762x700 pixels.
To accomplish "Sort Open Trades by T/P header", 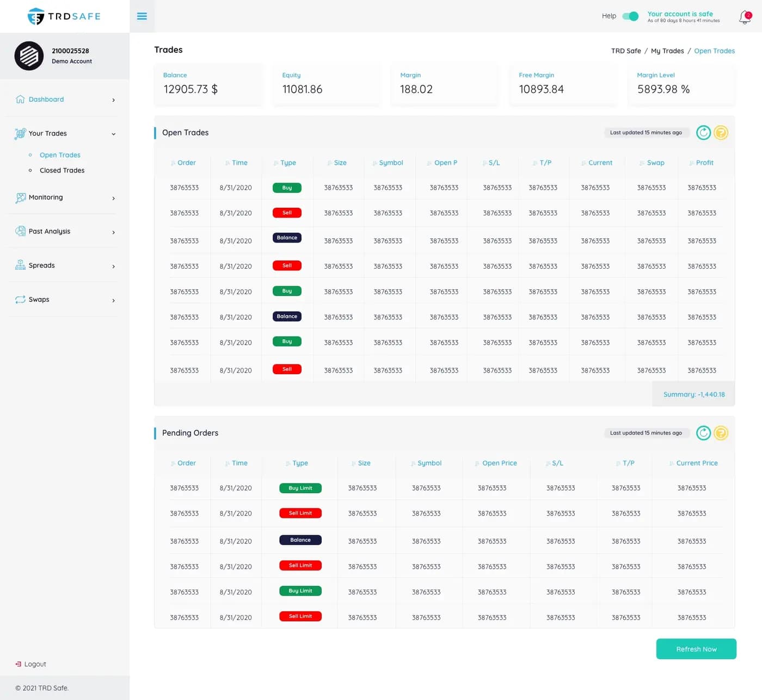I will [x=545, y=163].
